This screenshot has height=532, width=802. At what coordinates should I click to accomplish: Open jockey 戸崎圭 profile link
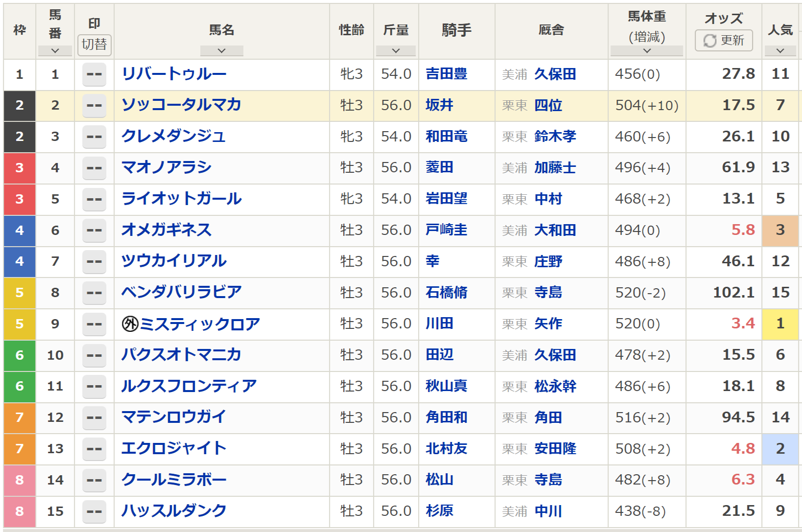pyautogui.click(x=447, y=230)
